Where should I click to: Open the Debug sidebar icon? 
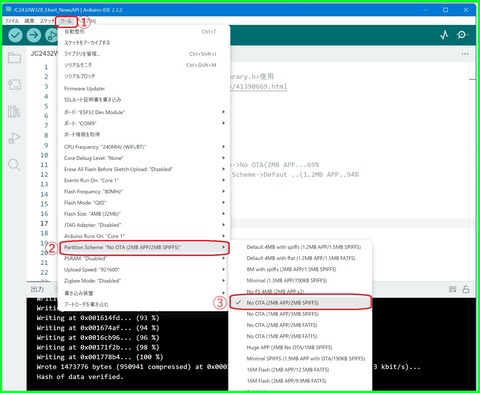coord(14,138)
